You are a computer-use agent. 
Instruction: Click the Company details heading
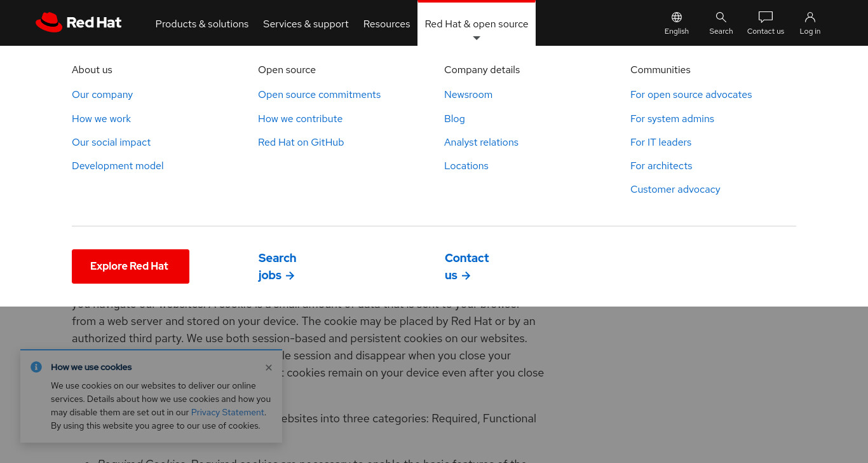click(482, 70)
